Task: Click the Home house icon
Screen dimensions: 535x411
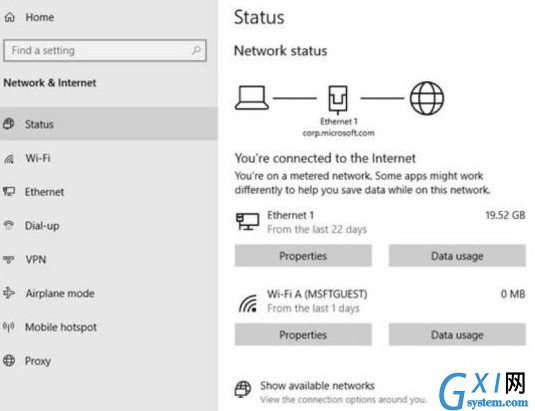Action: 10,17
